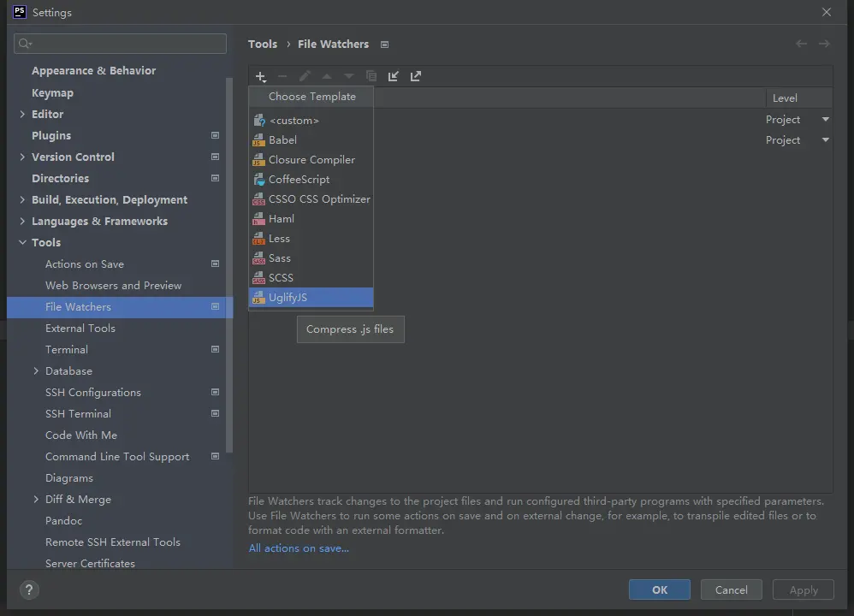Choose the Closure Compiler template

pyautogui.click(x=311, y=160)
